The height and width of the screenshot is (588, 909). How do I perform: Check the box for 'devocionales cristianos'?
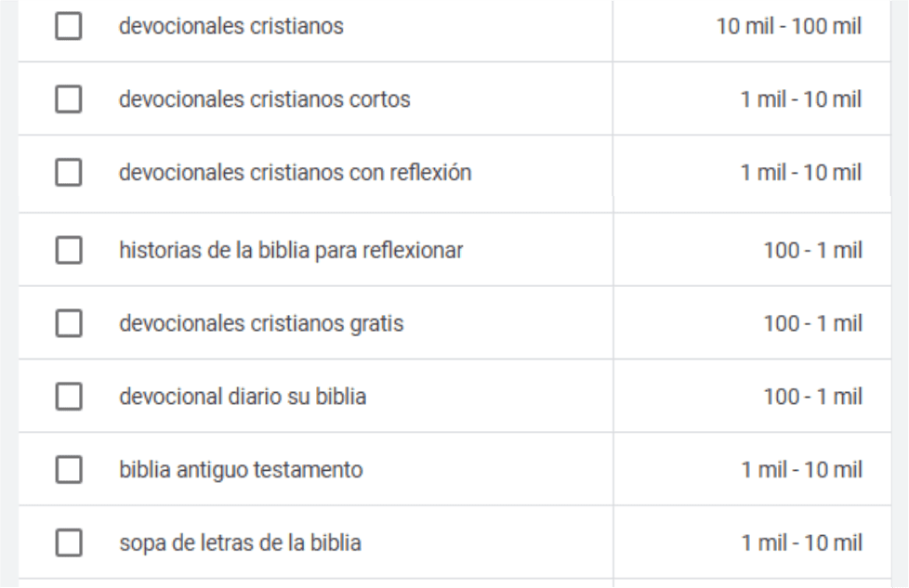click(67, 28)
